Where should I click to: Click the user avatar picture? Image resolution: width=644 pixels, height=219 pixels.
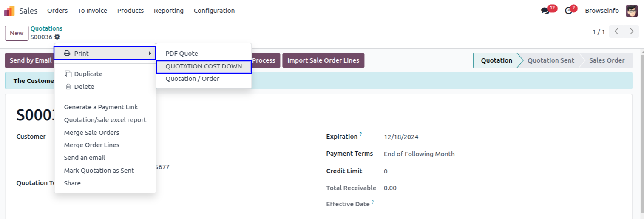point(632,11)
